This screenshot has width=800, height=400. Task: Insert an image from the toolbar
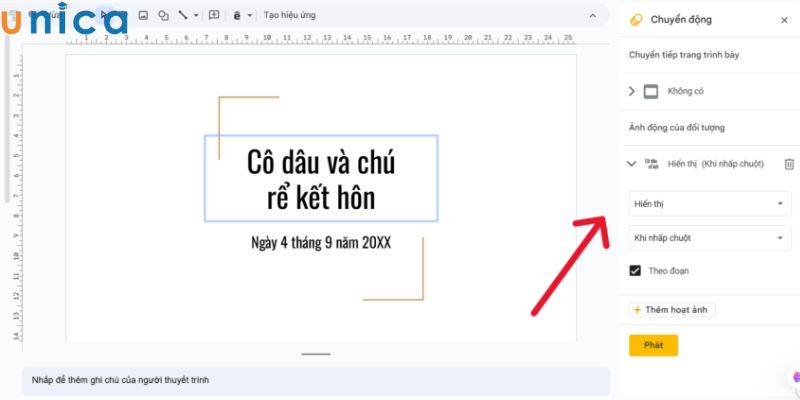tap(143, 15)
